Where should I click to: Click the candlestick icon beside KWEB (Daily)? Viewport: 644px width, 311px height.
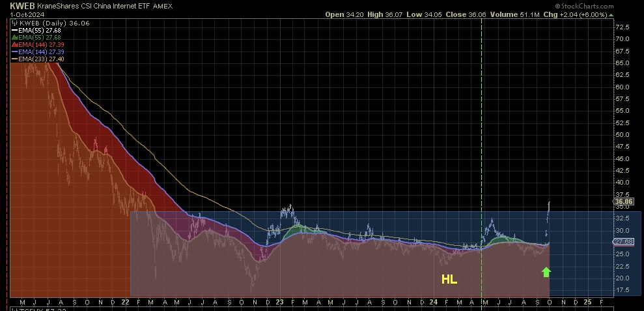point(14,23)
